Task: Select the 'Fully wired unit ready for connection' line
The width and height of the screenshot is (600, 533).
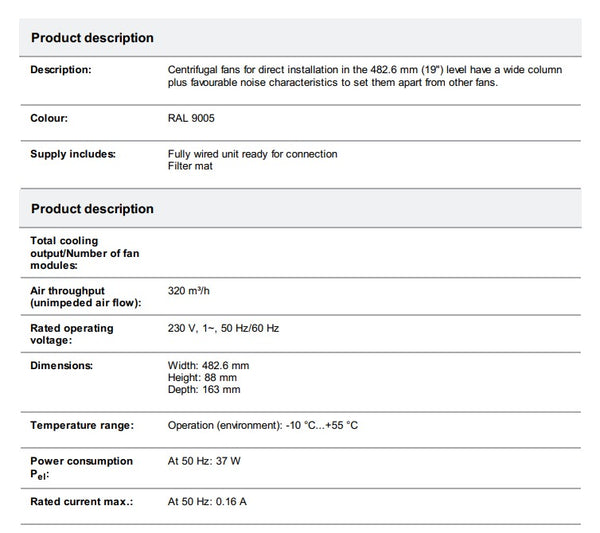Action: [x=252, y=154]
